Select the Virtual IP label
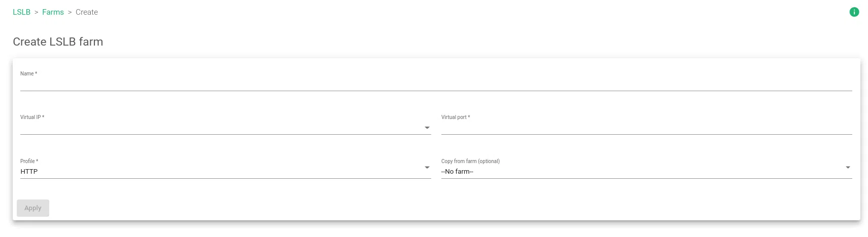 pos(32,117)
